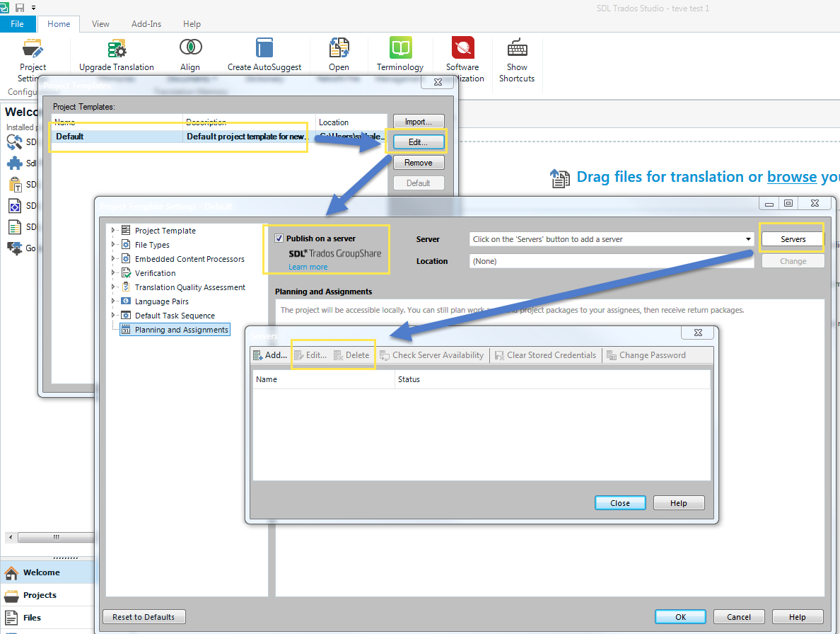Close the Servers dialog with Close button
The width and height of the screenshot is (840, 634).
[620, 502]
